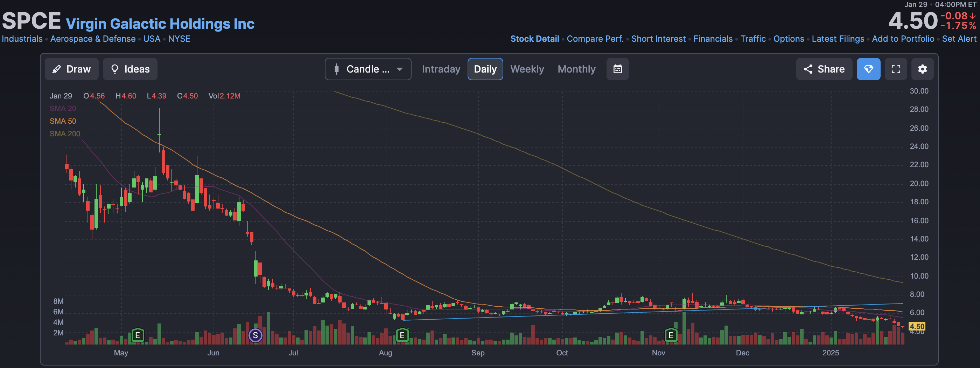Open the Industrials sector link

pyautogui.click(x=22, y=39)
